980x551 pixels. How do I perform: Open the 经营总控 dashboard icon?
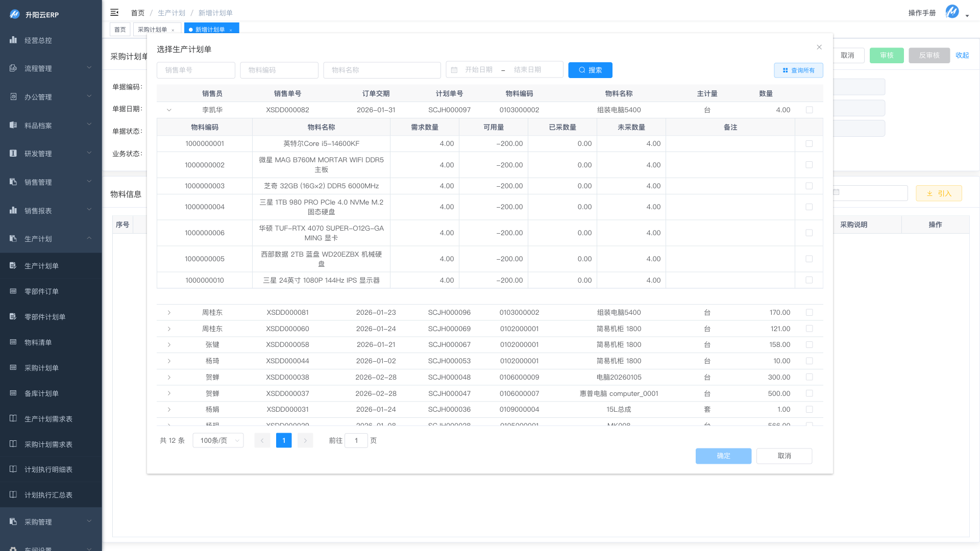coord(13,40)
